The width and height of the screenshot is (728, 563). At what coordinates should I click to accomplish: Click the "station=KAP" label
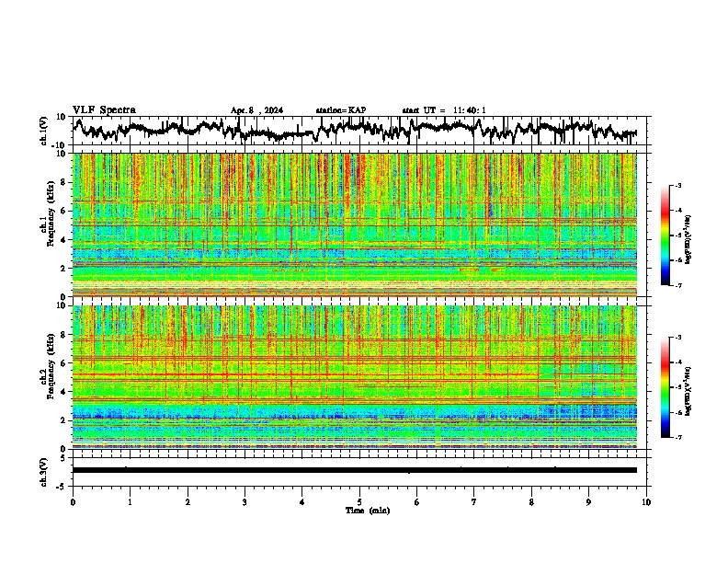pyautogui.click(x=341, y=110)
